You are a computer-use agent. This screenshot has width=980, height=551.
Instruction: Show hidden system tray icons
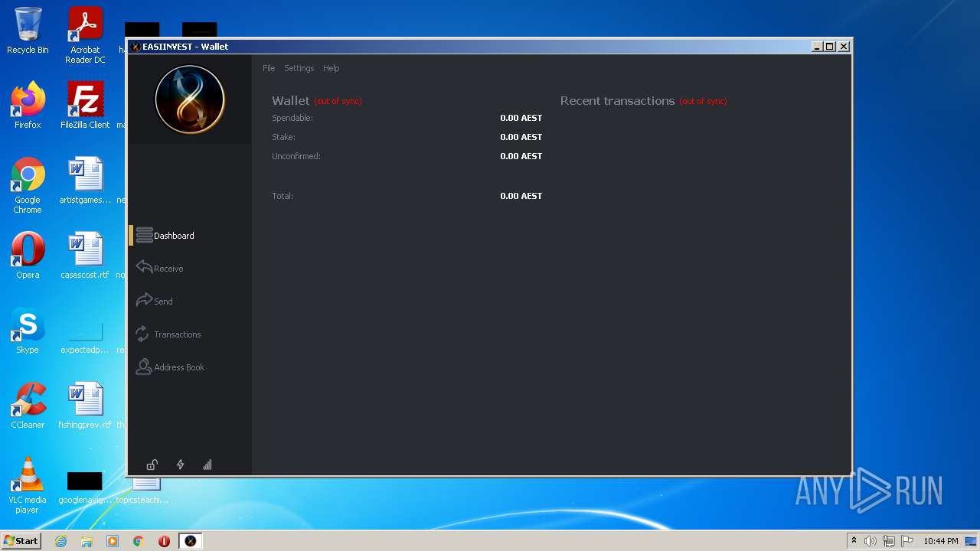(x=854, y=541)
